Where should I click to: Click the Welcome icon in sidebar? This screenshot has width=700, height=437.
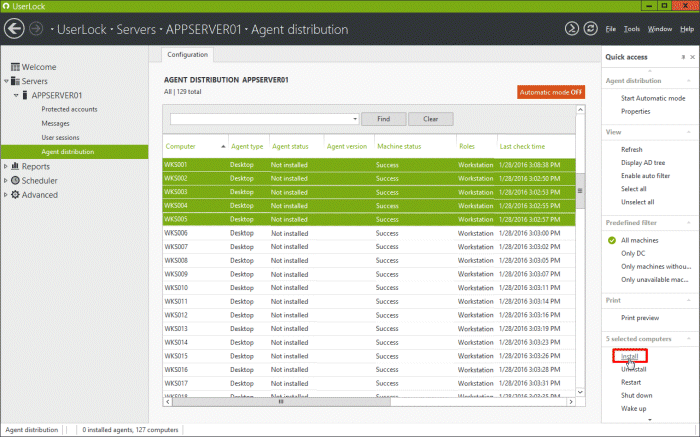pyautogui.click(x=15, y=67)
